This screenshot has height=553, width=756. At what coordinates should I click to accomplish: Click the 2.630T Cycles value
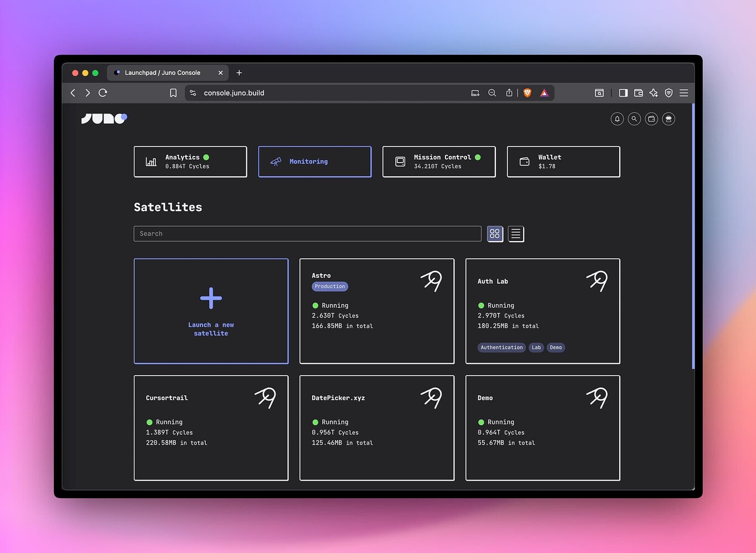click(x=335, y=316)
